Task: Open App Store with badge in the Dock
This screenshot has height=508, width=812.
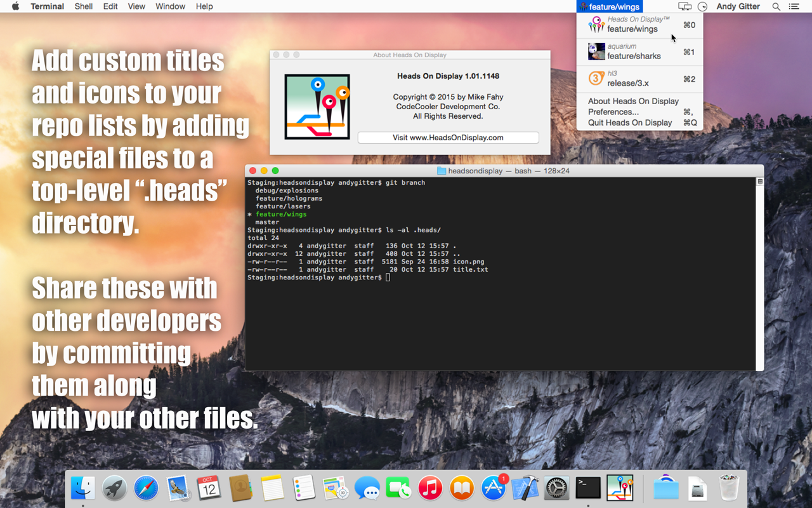Action: point(494,488)
